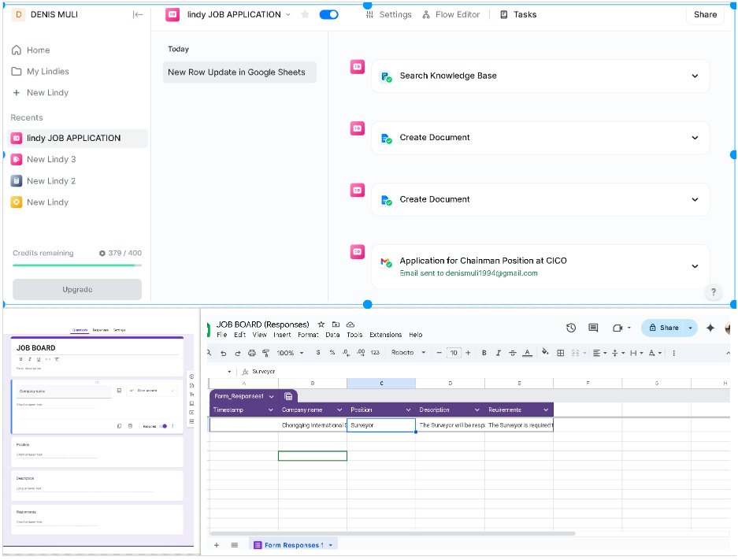Screen dimensions: 738x560
Task: Open the 100% zoom dropdown
Action: click(290, 353)
